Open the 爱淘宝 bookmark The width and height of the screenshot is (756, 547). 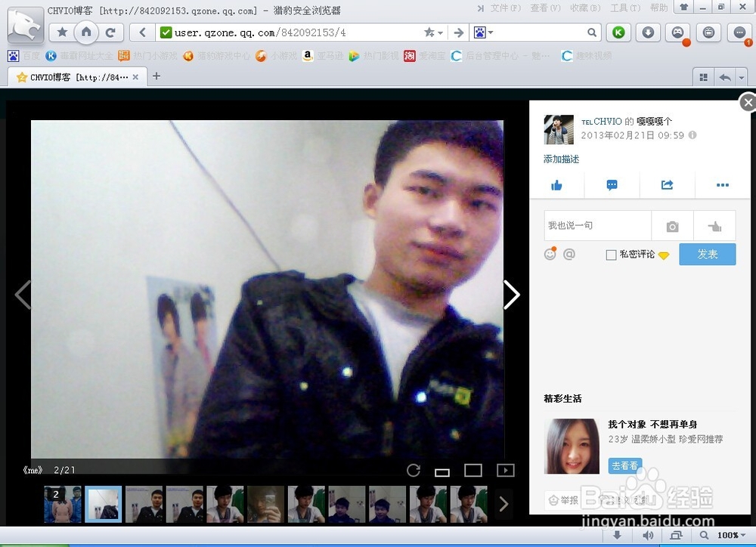(x=425, y=56)
